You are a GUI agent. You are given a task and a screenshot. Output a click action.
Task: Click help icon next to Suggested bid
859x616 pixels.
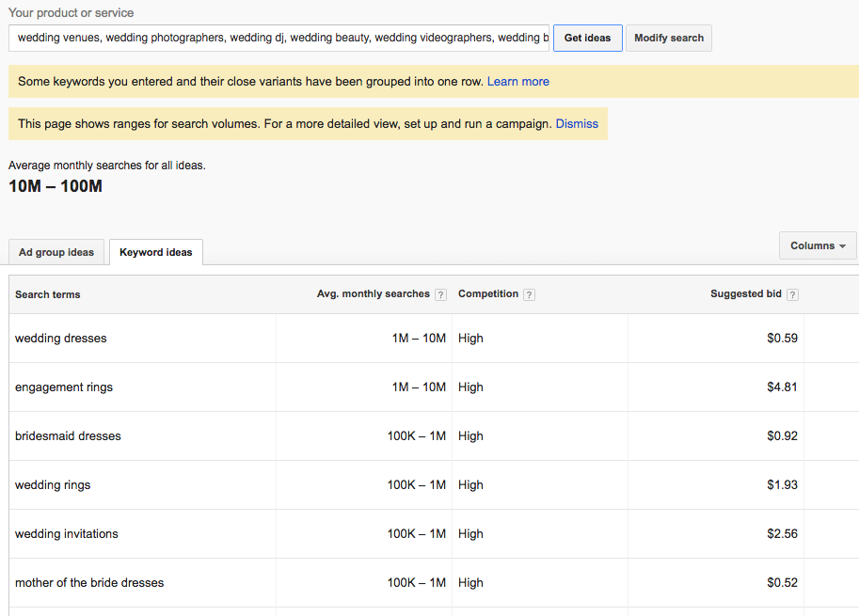[x=792, y=294]
